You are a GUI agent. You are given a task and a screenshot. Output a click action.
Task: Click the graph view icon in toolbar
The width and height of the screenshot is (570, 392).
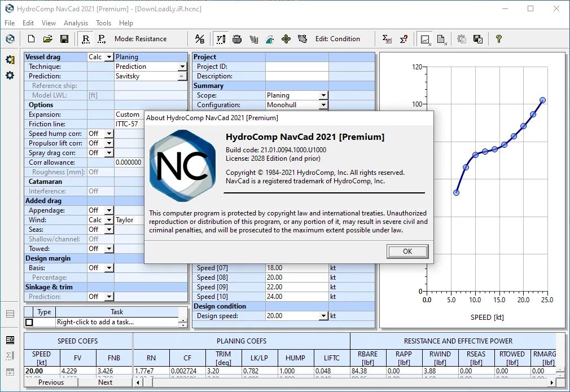click(426, 39)
